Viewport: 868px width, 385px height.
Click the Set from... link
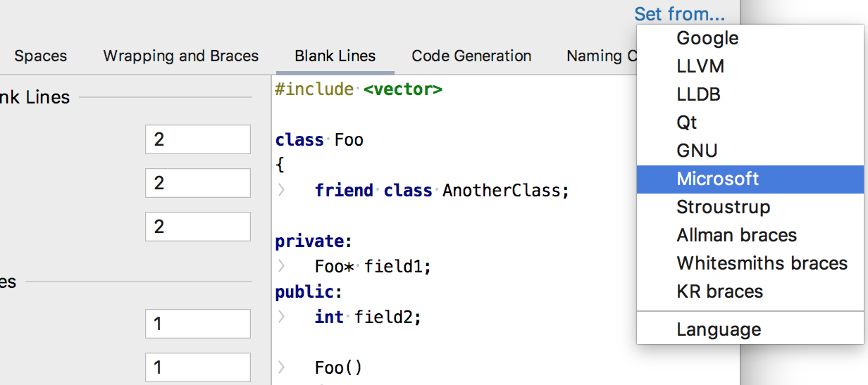pyautogui.click(x=678, y=13)
